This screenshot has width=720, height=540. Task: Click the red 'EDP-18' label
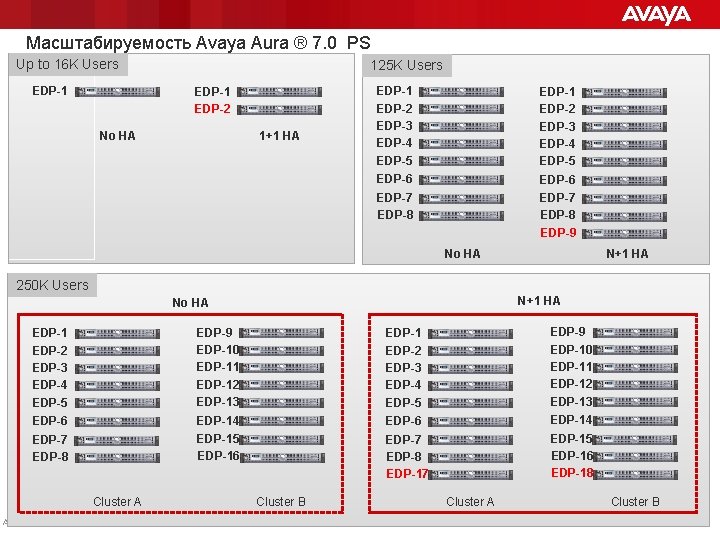pyautogui.click(x=572, y=472)
